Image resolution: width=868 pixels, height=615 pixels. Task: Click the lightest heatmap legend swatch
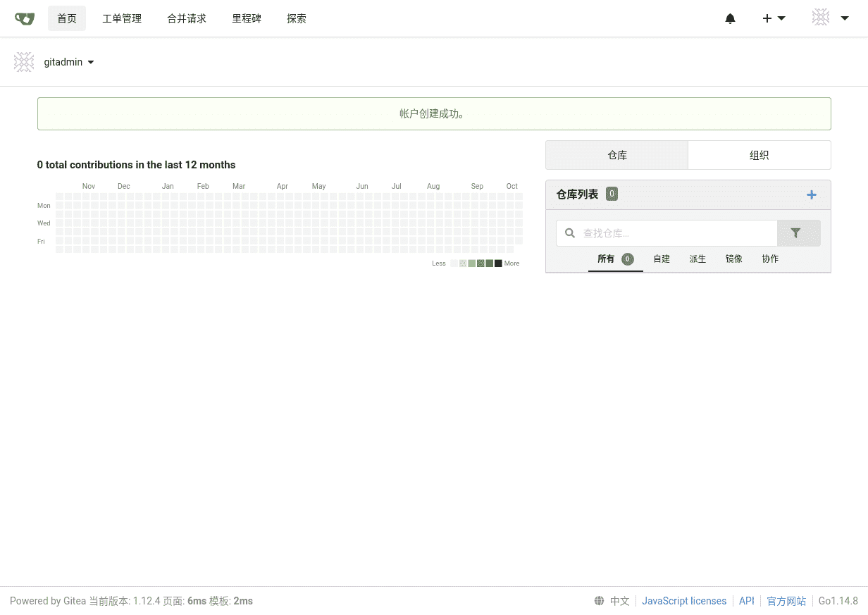pos(454,263)
